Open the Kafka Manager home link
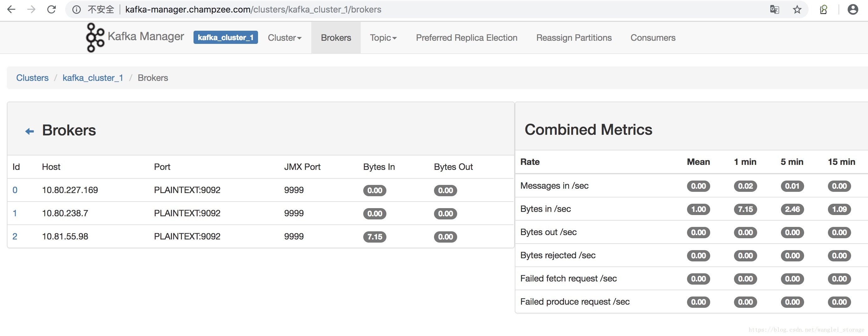868x336 pixels. point(146,36)
